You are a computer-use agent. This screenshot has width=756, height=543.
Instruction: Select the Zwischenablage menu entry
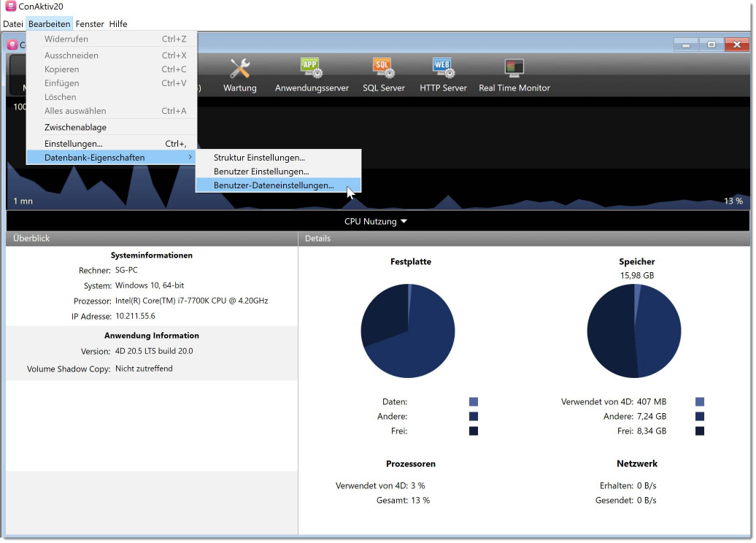75,128
